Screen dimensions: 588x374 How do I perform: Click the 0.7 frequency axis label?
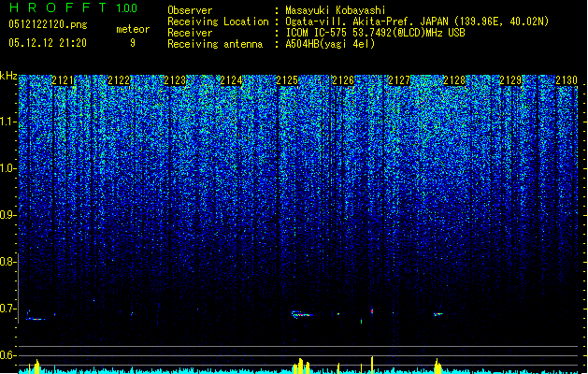[7, 309]
